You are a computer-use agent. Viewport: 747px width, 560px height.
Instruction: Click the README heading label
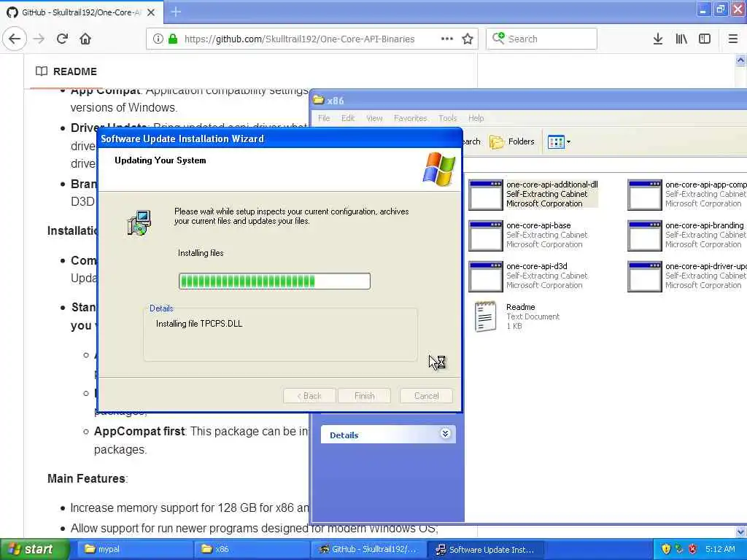click(75, 71)
